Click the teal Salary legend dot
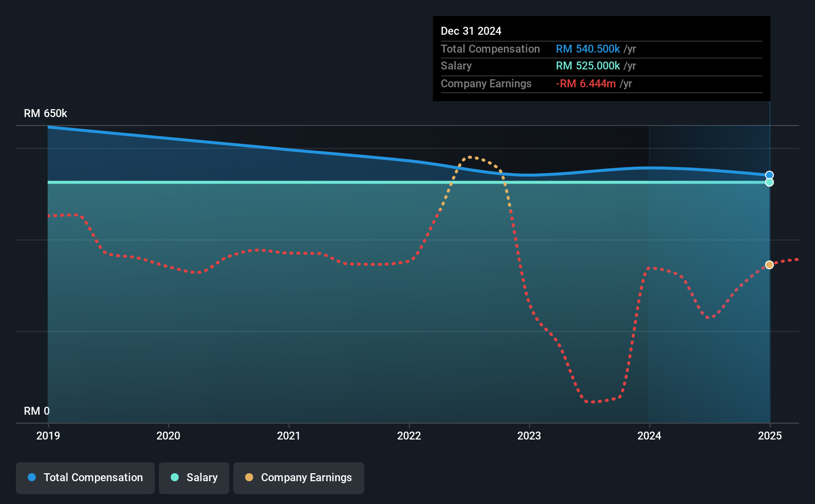Screen dimensions: 815x504 click(x=175, y=477)
